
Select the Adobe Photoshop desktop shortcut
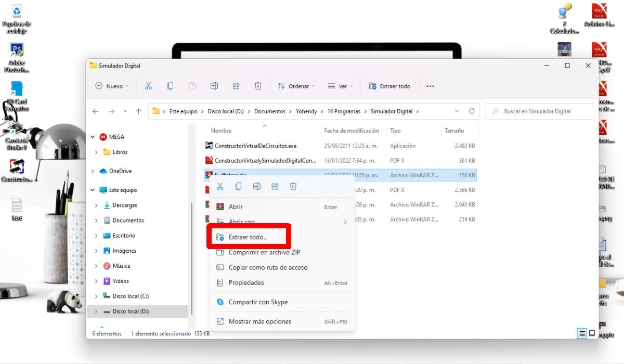tap(17, 58)
